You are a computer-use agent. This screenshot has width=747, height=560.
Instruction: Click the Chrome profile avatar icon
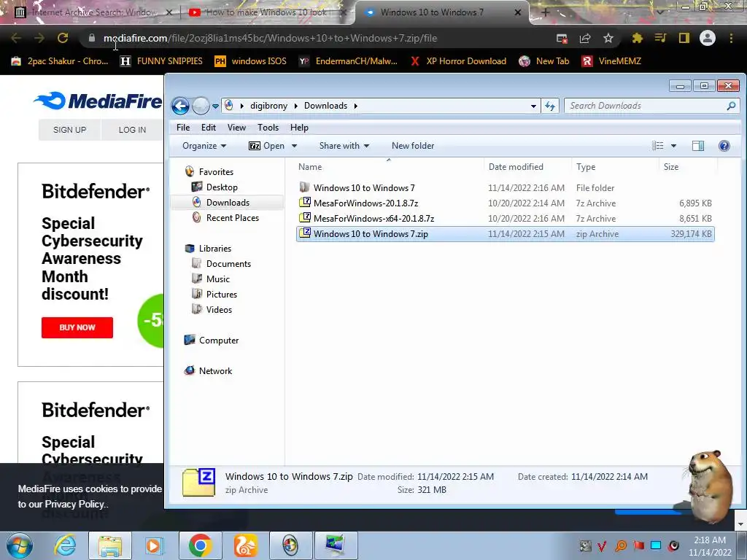pos(708,38)
